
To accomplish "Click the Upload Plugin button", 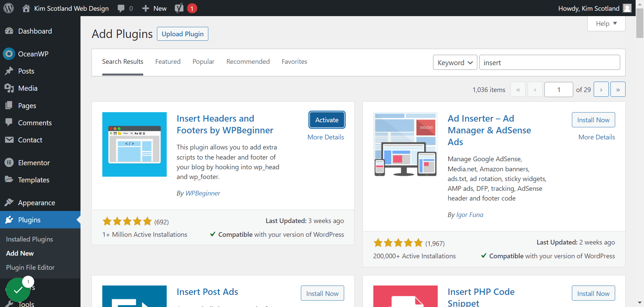I will click(x=182, y=34).
